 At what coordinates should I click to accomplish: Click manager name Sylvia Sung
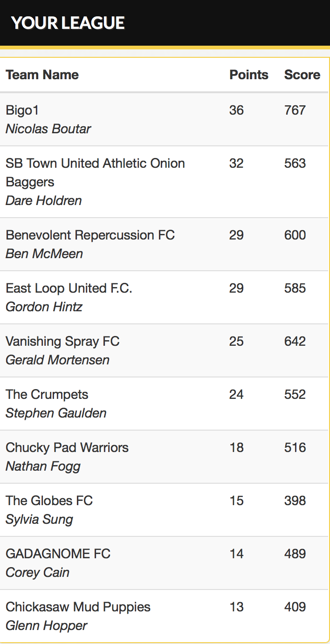click(x=39, y=519)
